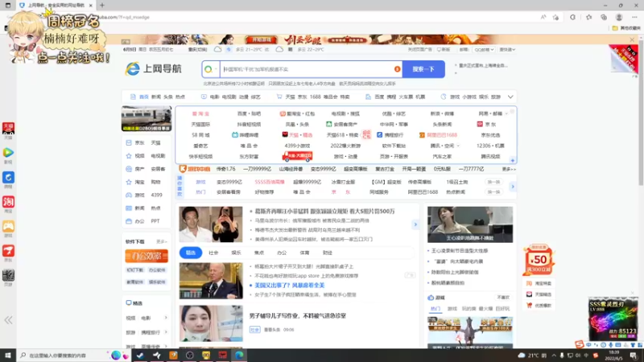The image size is (644, 362).
Task: Open the bottom web-game icon in the sidebar
Action: (8, 275)
